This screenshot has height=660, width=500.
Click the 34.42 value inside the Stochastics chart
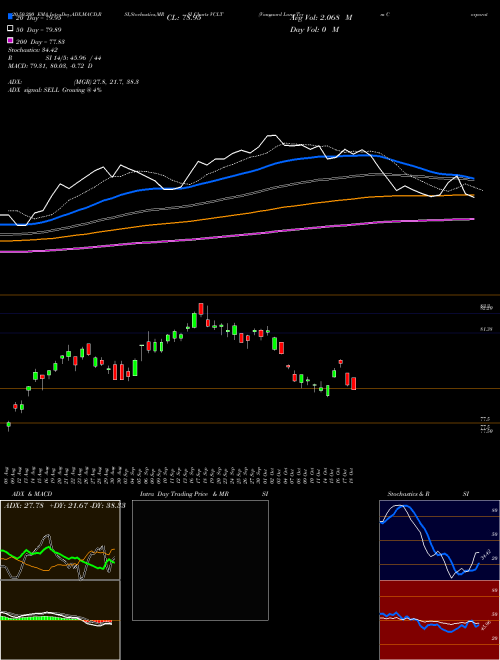(486, 554)
